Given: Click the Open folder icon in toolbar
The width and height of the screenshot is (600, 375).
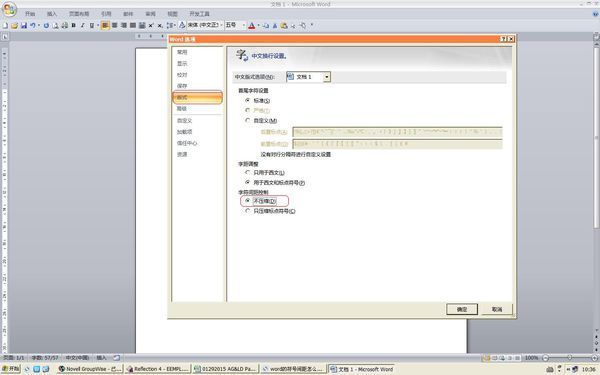Looking at the screenshot, I should [15, 26].
